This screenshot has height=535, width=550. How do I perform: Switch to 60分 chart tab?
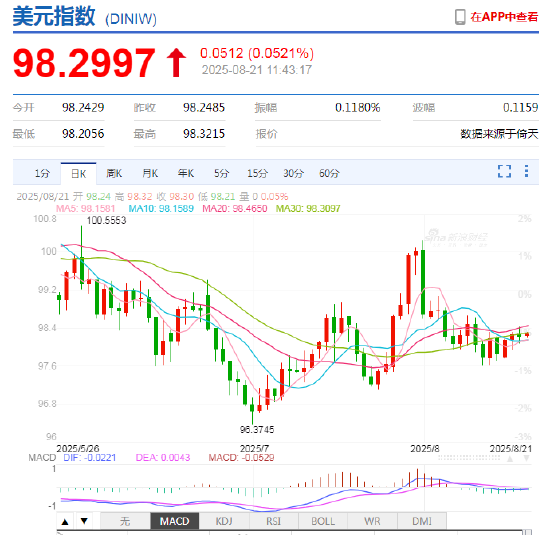[x=329, y=173]
